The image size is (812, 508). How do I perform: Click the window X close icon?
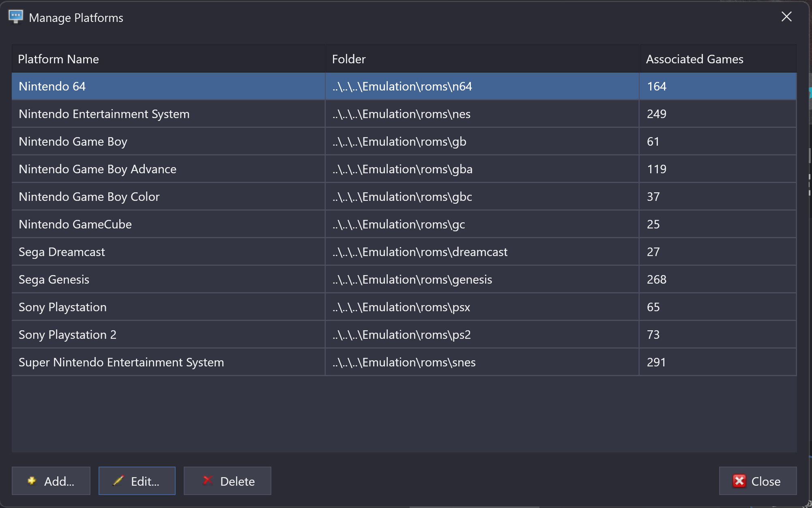pyautogui.click(x=786, y=17)
